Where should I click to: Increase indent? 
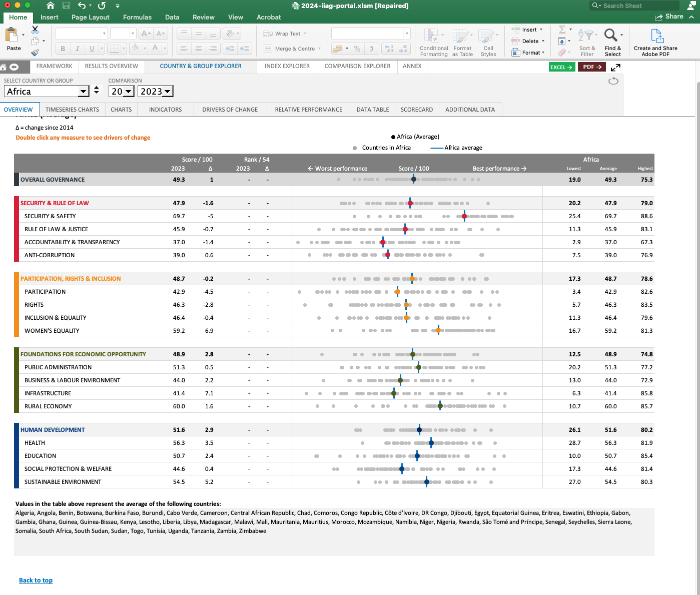pos(245,49)
